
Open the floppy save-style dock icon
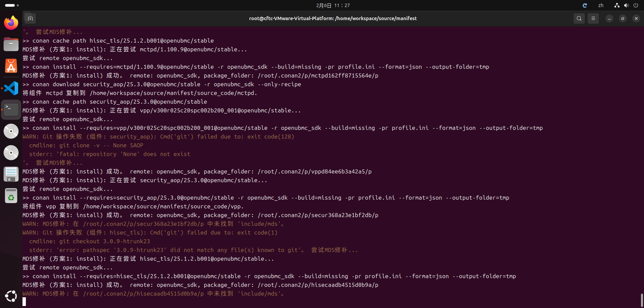point(11,174)
